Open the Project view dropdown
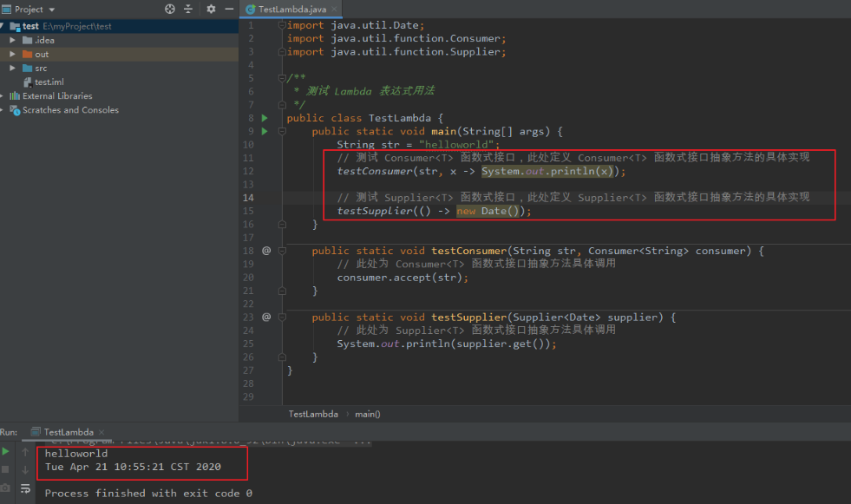851x504 pixels. [52, 10]
